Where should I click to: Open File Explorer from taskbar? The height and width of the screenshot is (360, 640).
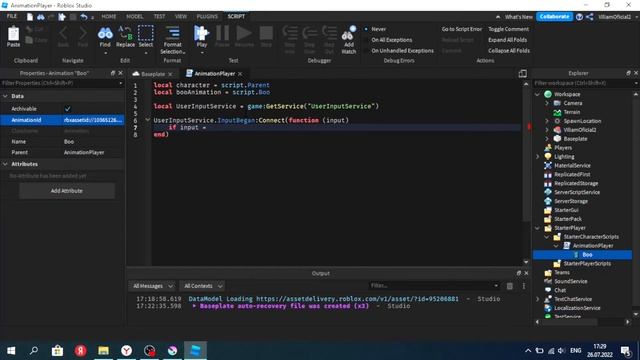click(x=103, y=350)
